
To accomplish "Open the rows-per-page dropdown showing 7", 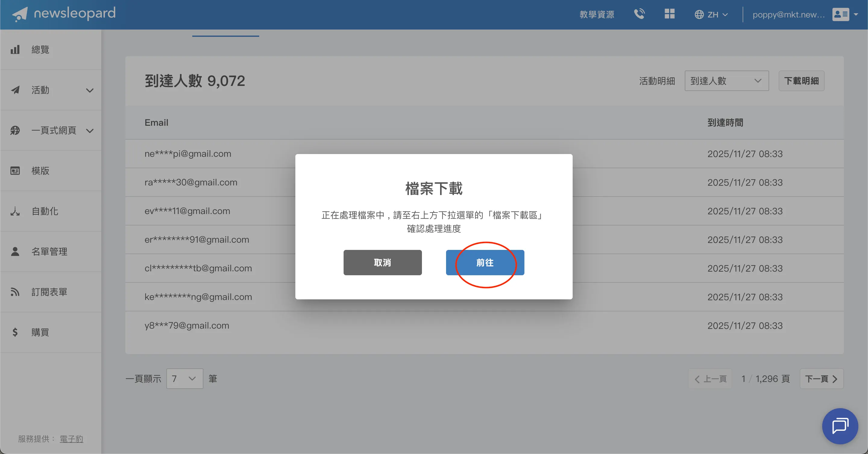I will [x=184, y=379].
